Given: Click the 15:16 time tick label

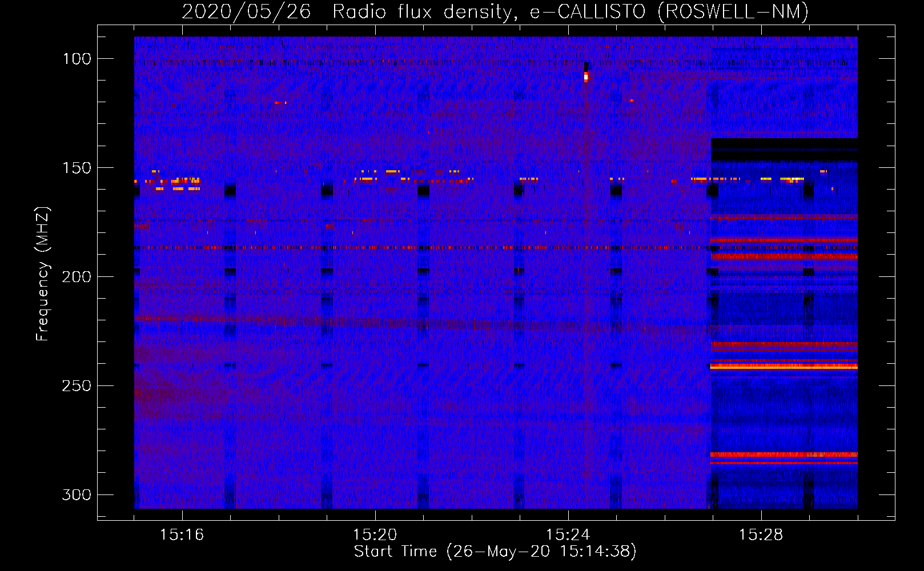Looking at the screenshot, I should [182, 535].
